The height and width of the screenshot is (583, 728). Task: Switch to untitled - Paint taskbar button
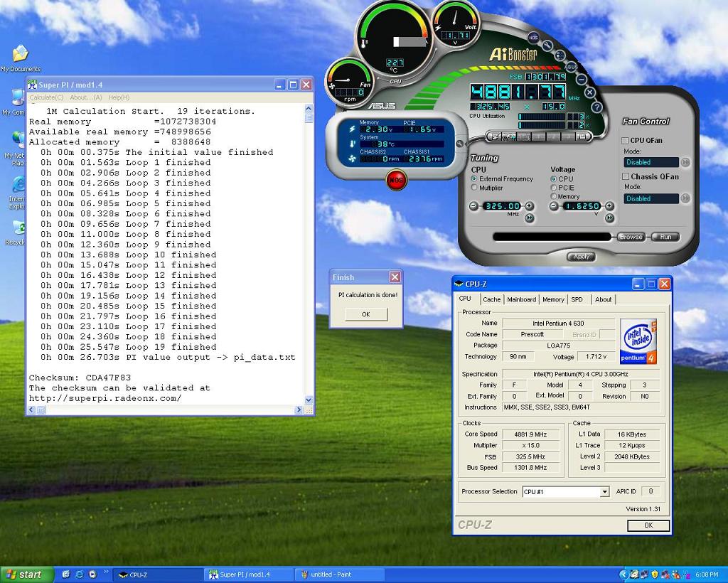339,574
